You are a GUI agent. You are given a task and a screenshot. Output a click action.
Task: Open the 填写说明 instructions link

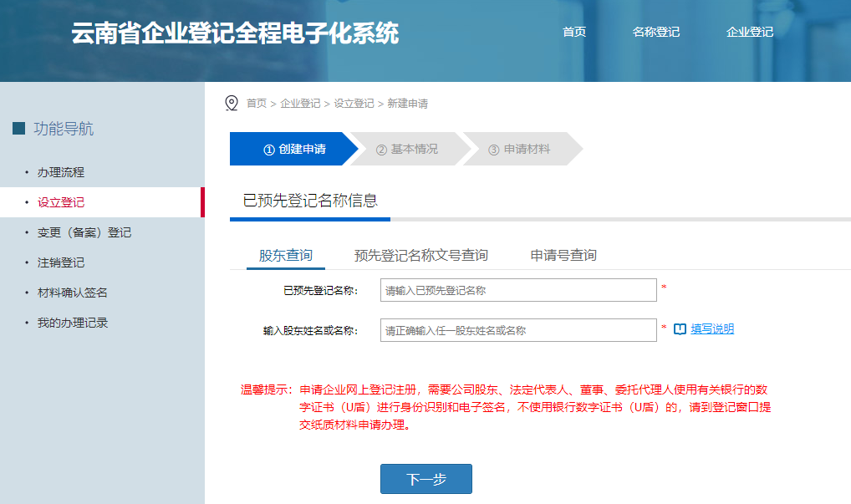(x=711, y=329)
